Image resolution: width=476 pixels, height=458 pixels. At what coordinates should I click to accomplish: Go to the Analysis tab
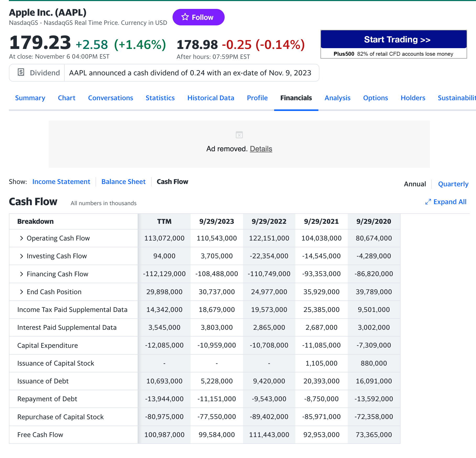[x=337, y=98]
